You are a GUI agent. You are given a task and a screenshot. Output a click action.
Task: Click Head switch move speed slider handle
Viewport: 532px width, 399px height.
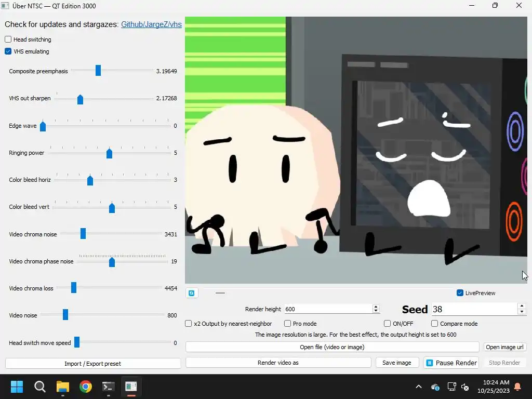pos(77,342)
